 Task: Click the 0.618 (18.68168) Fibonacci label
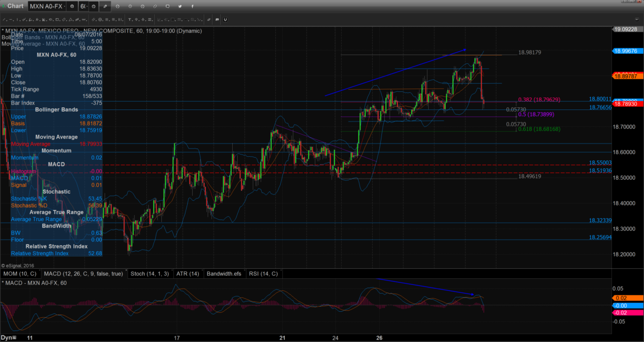pyautogui.click(x=539, y=129)
